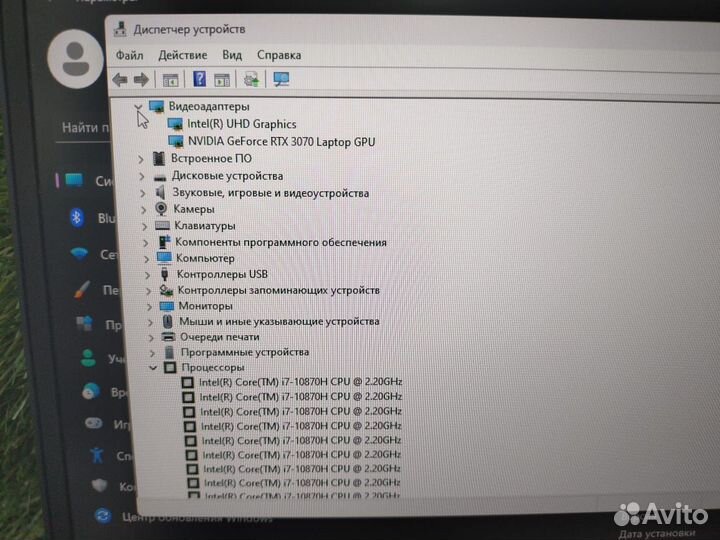Click the Встроенное ПО chip icon
This screenshot has width=720, height=540.
pos(158,159)
